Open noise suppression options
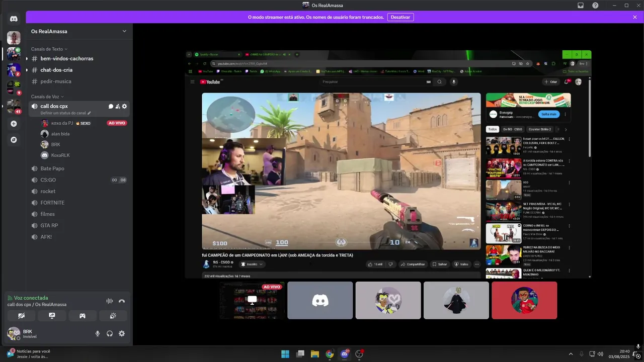The width and height of the screenshot is (644, 362). coord(109,301)
